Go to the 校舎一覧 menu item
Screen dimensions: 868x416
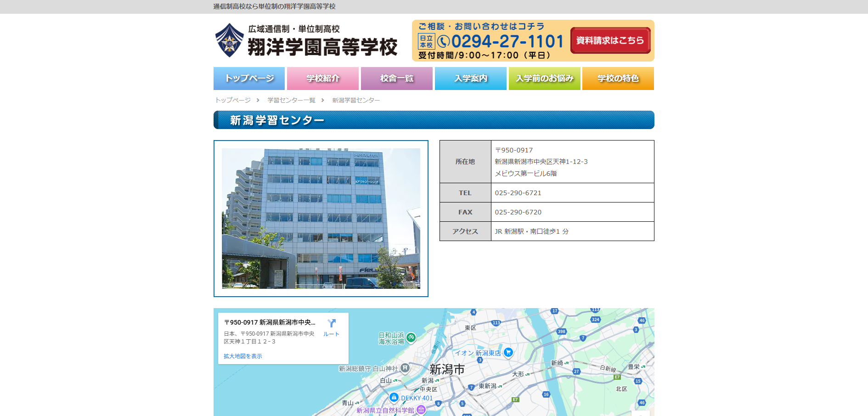click(x=397, y=79)
